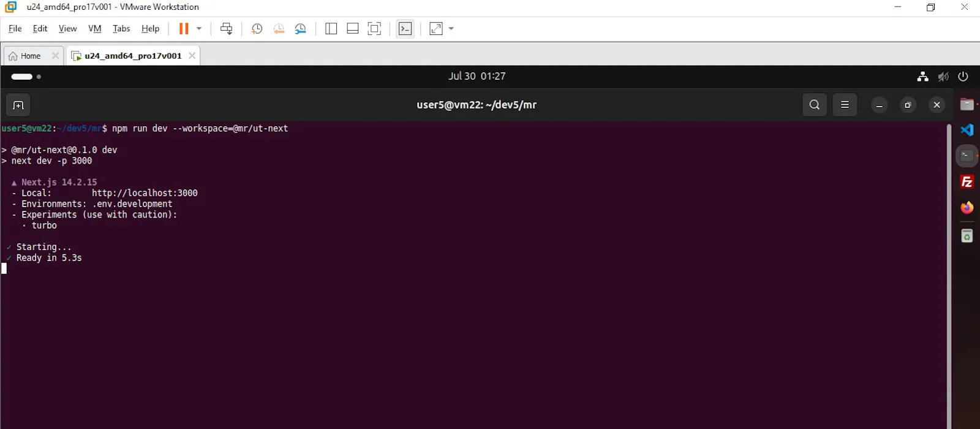Toggle the thumbnail bar view
This screenshot has width=980, height=429.
tap(353, 29)
